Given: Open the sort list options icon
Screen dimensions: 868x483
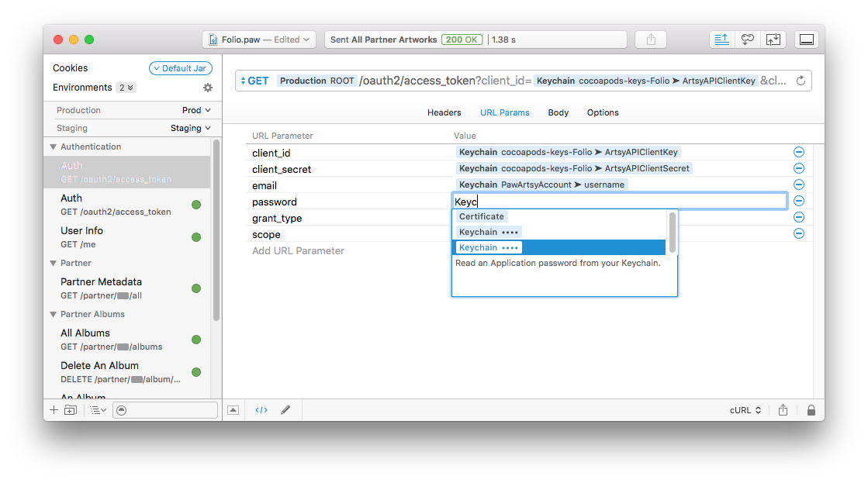Looking at the screenshot, I should pos(98,410).
